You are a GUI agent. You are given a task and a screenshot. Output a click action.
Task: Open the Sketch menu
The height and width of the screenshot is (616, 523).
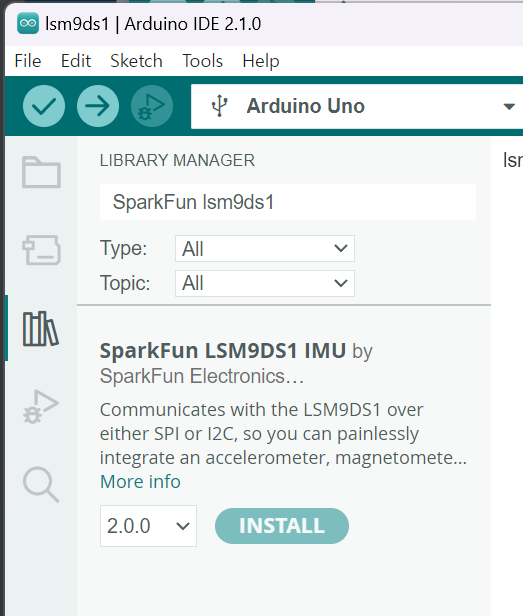pyautogui.click(x=136, y=61)
